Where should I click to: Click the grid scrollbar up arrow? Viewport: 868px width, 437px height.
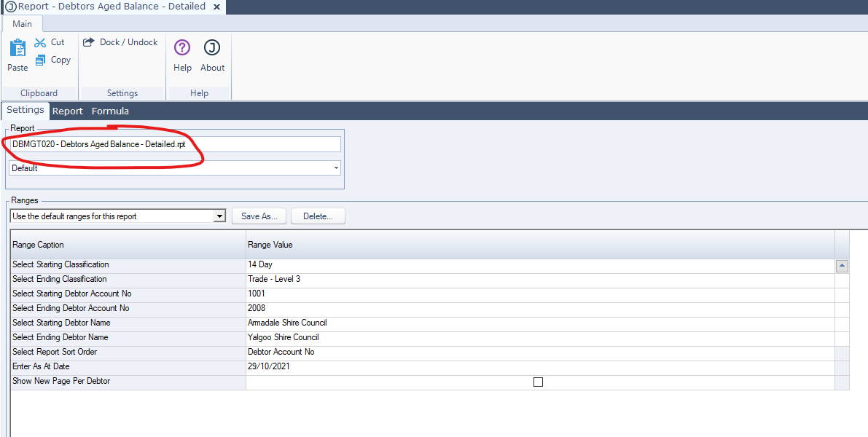coord(842,266)
